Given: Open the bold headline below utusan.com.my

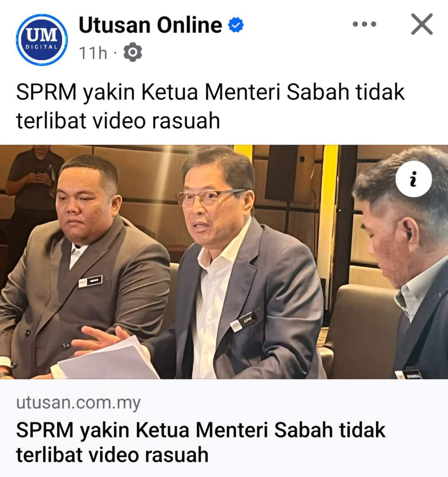Looking at the screenshot, I should point(201,442).
